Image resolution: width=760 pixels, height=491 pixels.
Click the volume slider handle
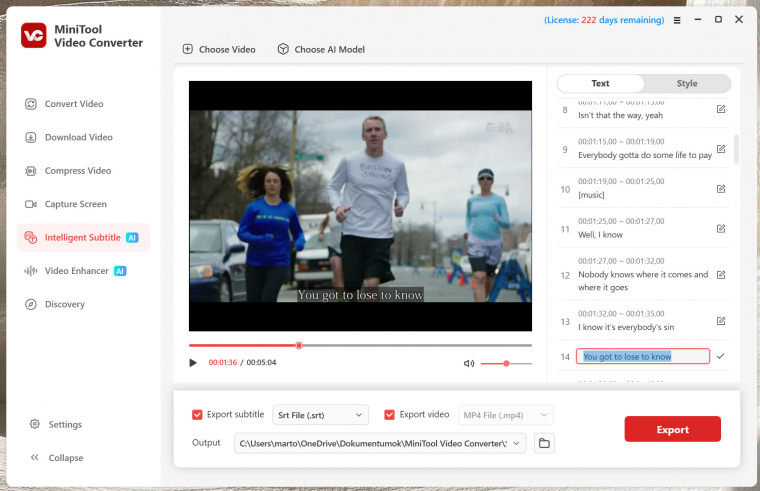pos(506,363)
